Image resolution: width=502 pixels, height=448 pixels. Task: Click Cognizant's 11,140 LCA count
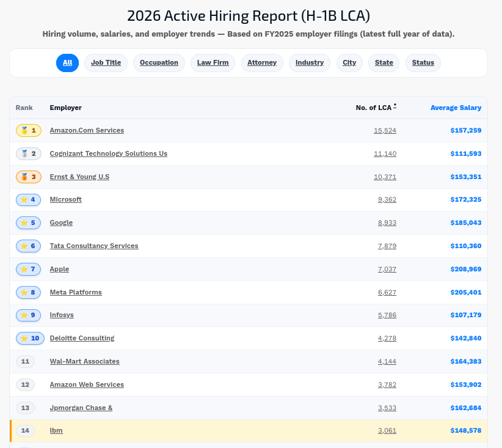tap(385, 153)
